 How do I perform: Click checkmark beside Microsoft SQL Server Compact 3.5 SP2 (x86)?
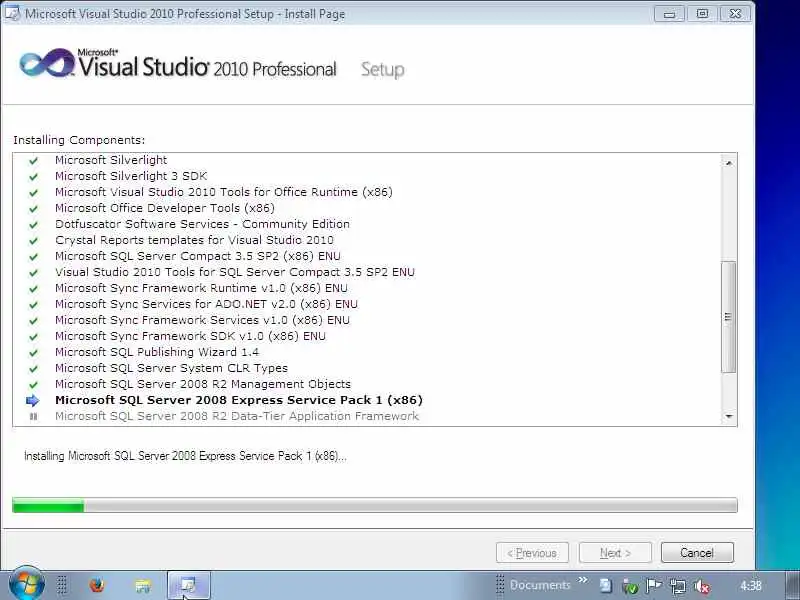coord(34,257)
